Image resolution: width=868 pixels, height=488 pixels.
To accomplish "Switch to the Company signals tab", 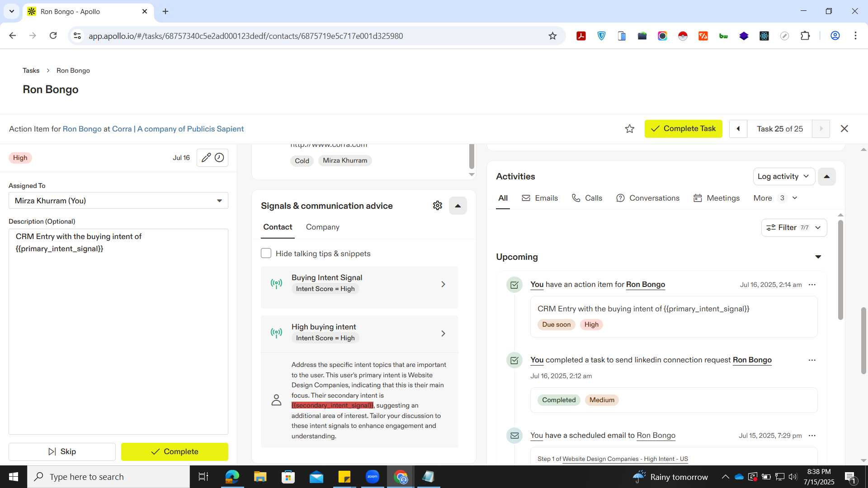I will point(322,227).
